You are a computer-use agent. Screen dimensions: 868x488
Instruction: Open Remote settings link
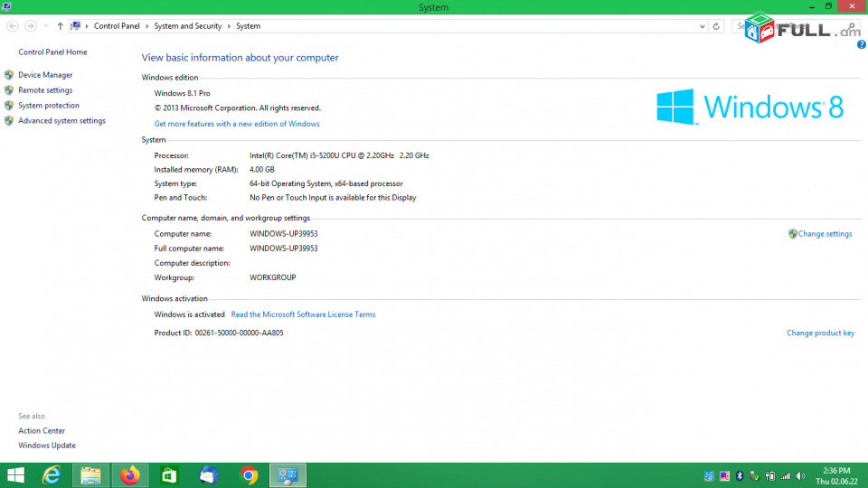(45, 90)
